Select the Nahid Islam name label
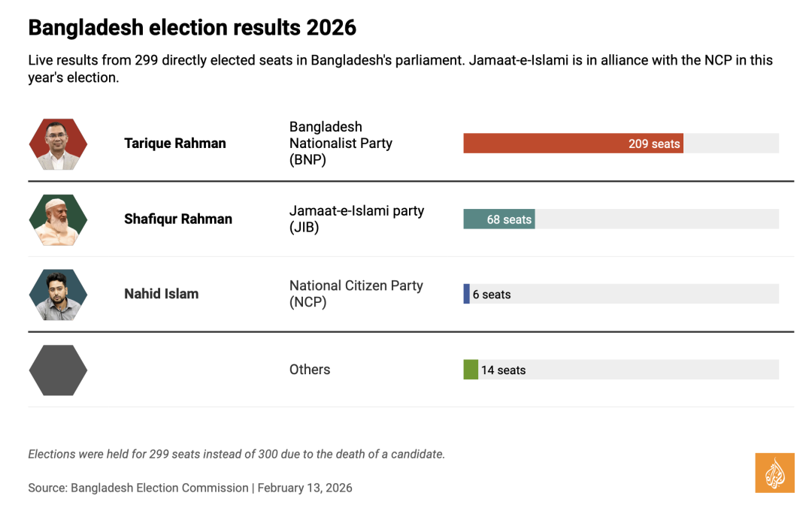 click(162, 294)
